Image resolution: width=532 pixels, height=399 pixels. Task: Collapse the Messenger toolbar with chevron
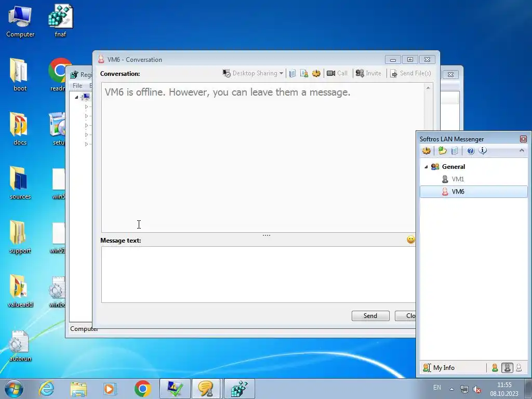click(522, 150)
